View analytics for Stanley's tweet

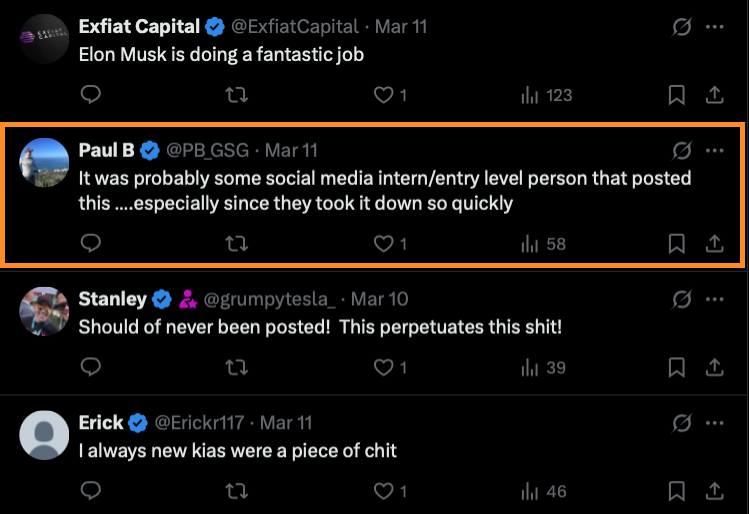click(x=544, y=368)
